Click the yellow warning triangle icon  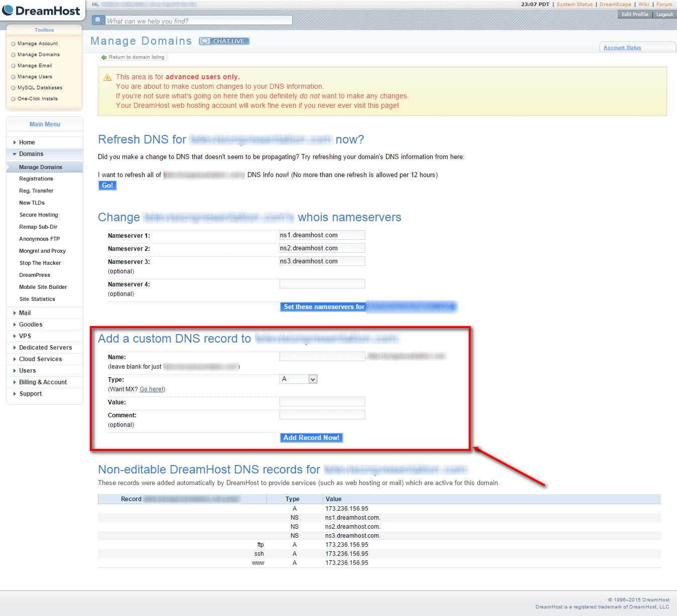coord(107,77)
